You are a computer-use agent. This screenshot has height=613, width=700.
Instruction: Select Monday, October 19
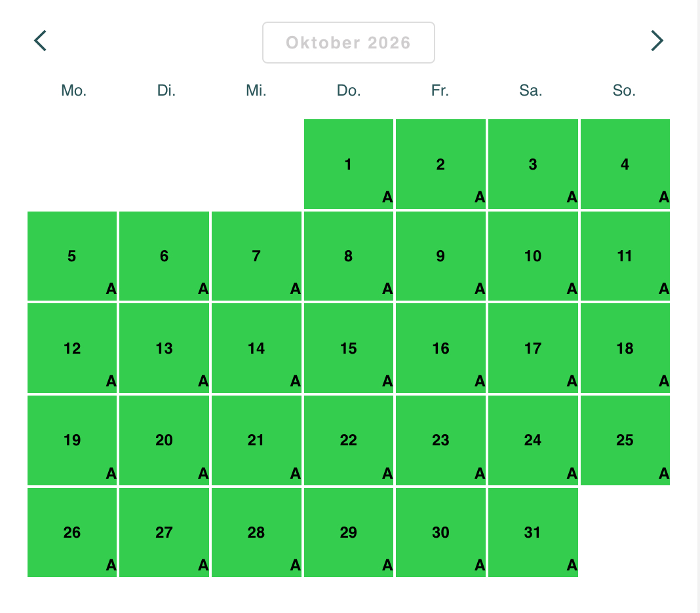click(72, 440)
